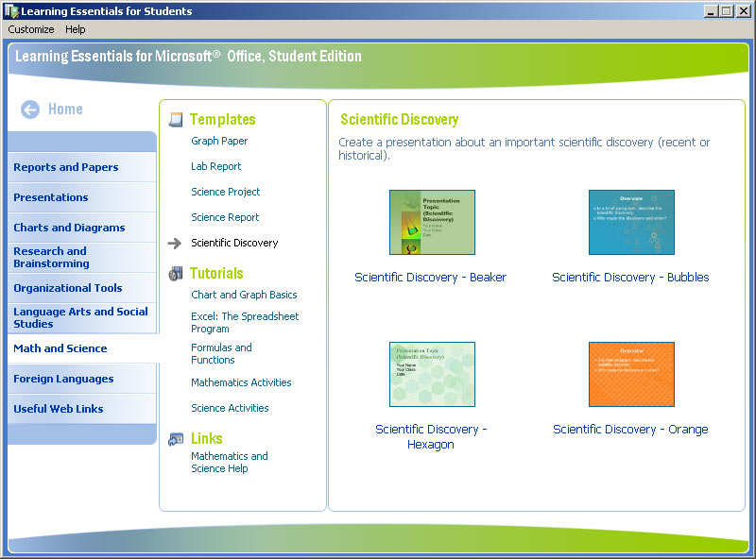Image resolution: width=756 pixels, height=559 pixels.
Task: Open Excel: The Spreadsheet Program tutorial
Action: tap(245, 322)
